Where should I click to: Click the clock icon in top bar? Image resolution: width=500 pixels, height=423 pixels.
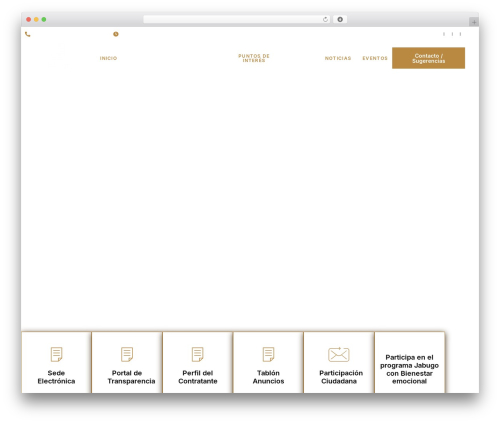(116, 34)
